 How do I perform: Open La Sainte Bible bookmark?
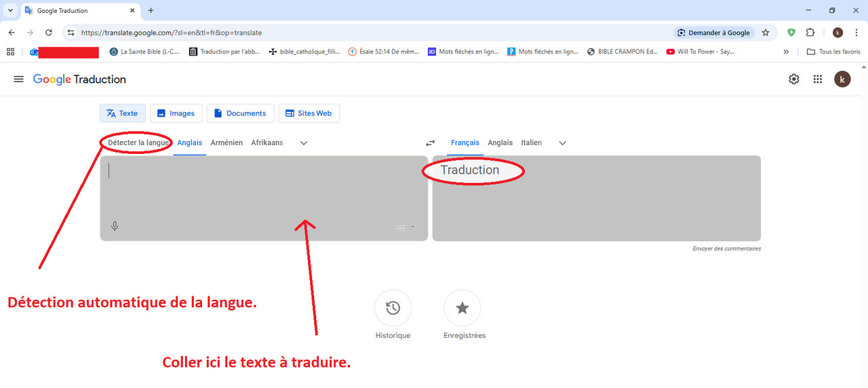pyautogui.click(x=144, y=52)
